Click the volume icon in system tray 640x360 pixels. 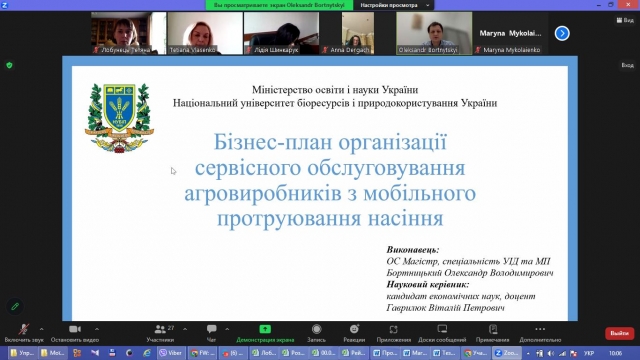(x=551, y=353)
